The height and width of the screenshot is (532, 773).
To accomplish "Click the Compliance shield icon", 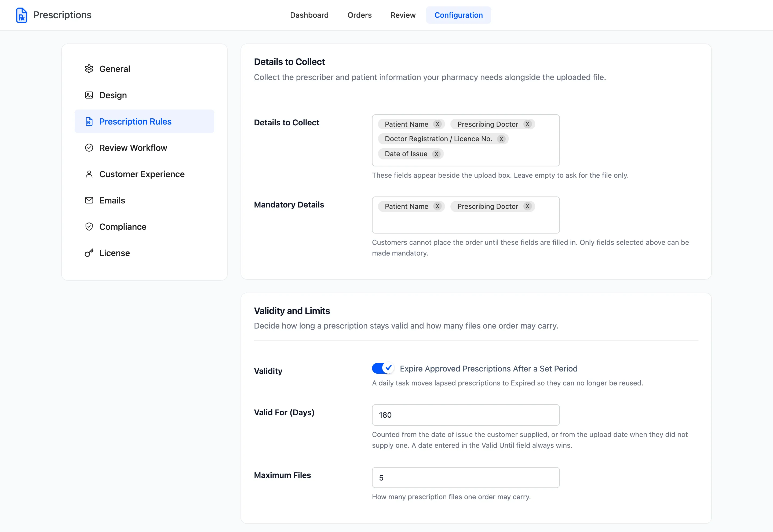I will [89, 227].
